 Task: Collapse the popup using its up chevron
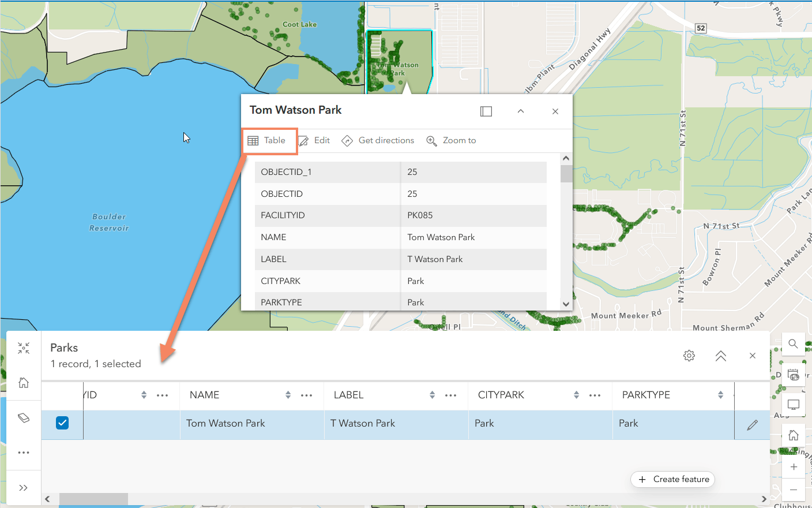pyautogui.click(x=520, y=111)
